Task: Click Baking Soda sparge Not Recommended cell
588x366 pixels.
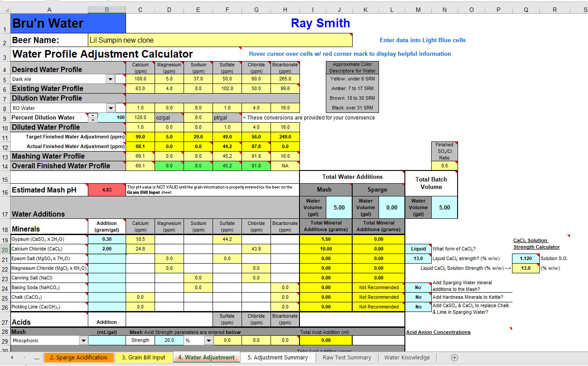Action: (x=379, y=287)
